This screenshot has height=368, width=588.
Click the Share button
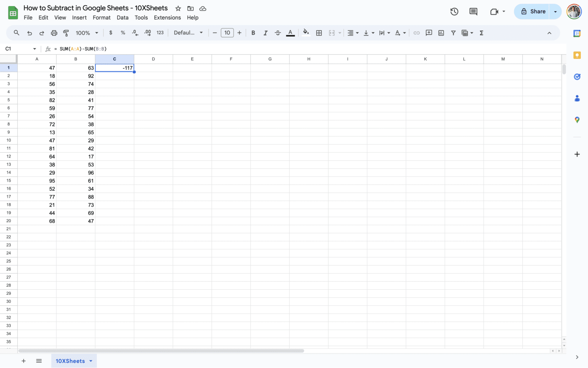532,11
